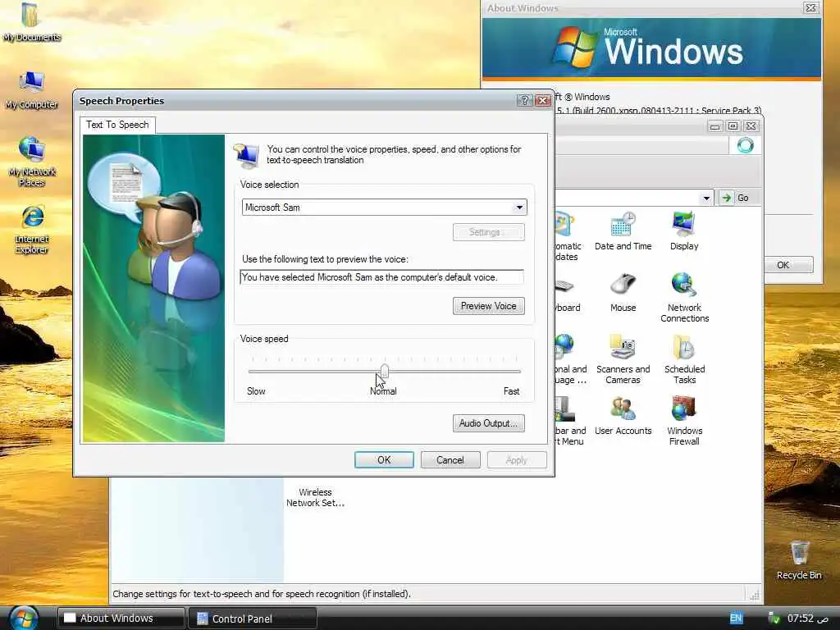Maximize the Control Panel window
The image size is (840, 630).
[x=733, y=126]
